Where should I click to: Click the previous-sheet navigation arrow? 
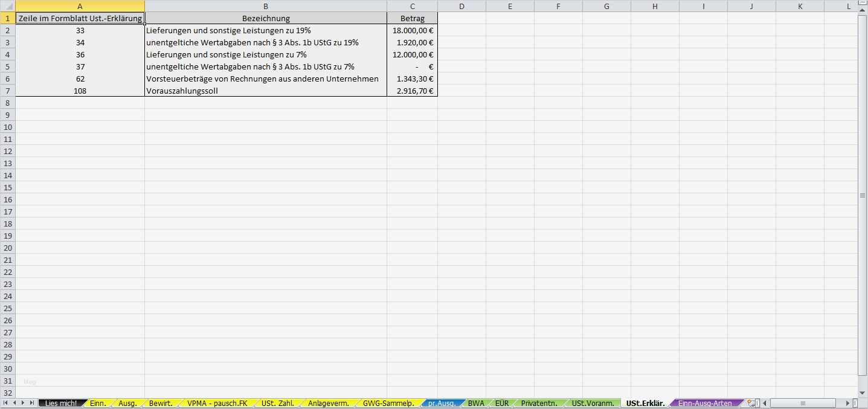pos(14,403)
